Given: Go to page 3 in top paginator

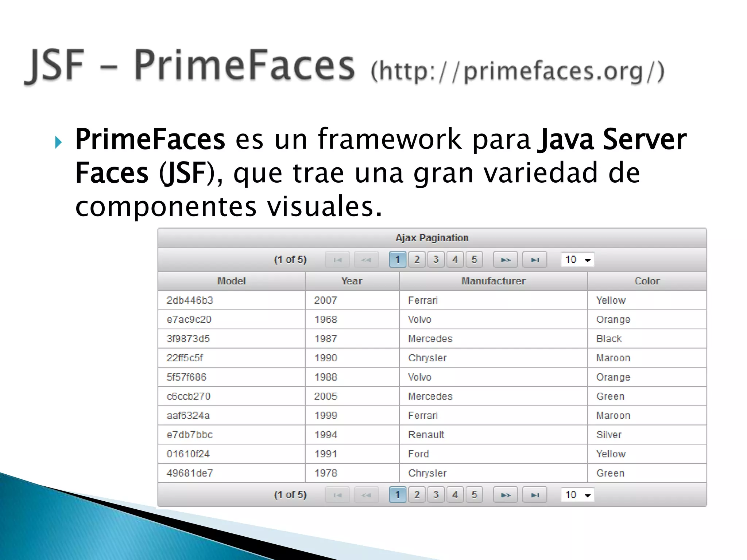Looking at the screenshot, I should click(436, 260).
